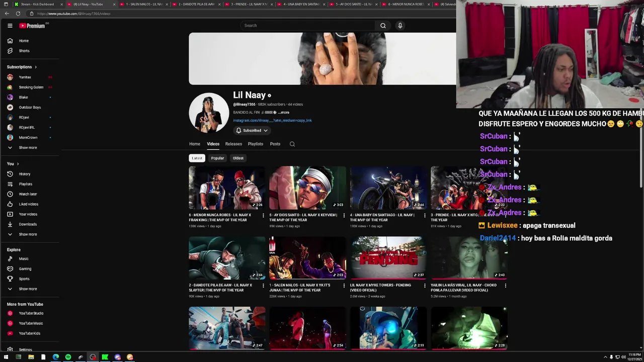Open Spotify on taskbar
Viewport: 644px width, 362px height.
click(68, 357)
